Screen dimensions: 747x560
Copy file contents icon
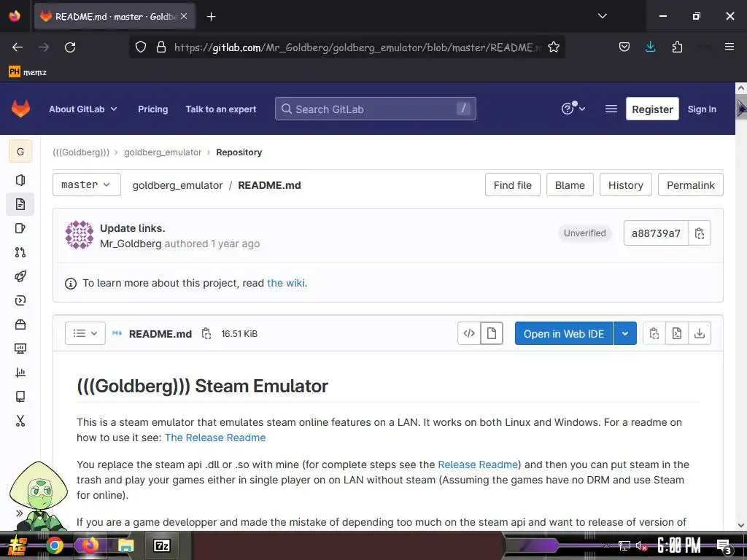pos(654,333)
